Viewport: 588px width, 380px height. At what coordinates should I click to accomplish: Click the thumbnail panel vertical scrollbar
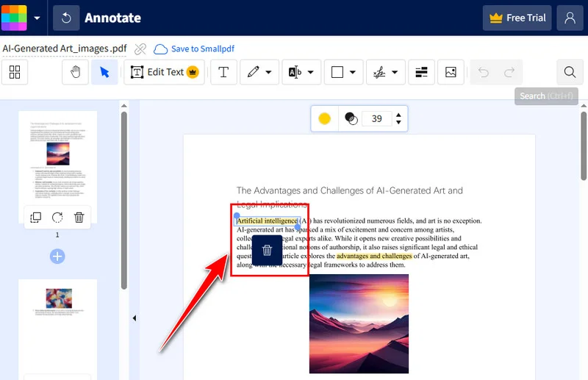123,201
